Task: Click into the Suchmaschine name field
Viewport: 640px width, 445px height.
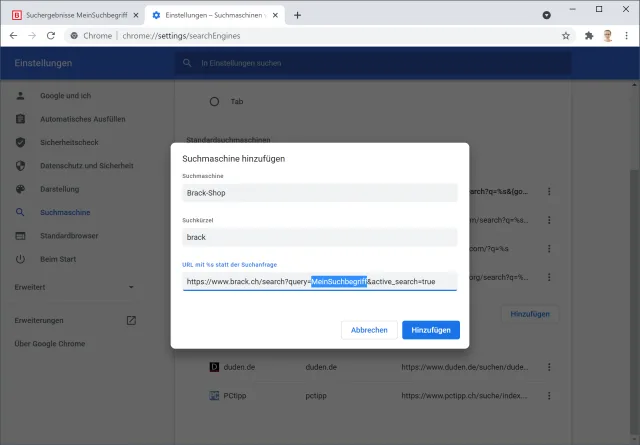Action: 320,193
